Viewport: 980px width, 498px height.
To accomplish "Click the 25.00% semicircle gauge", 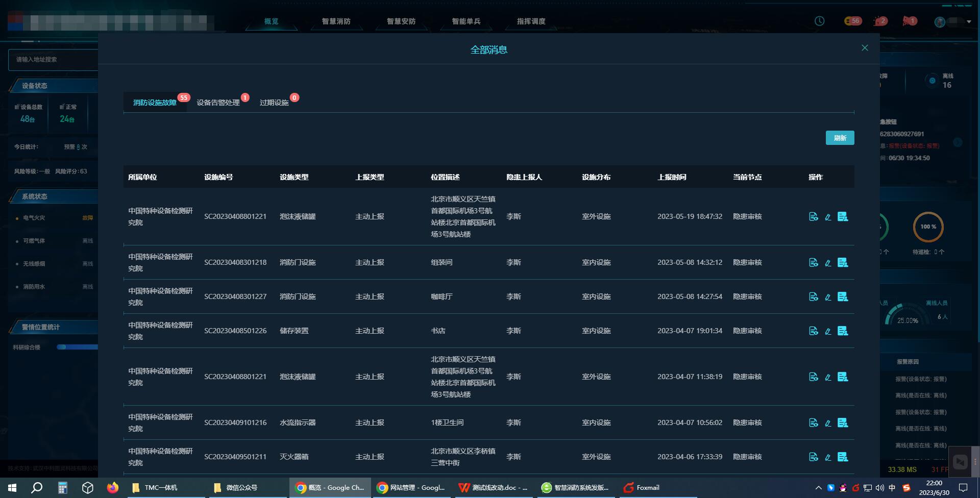I will pos(908,315).
